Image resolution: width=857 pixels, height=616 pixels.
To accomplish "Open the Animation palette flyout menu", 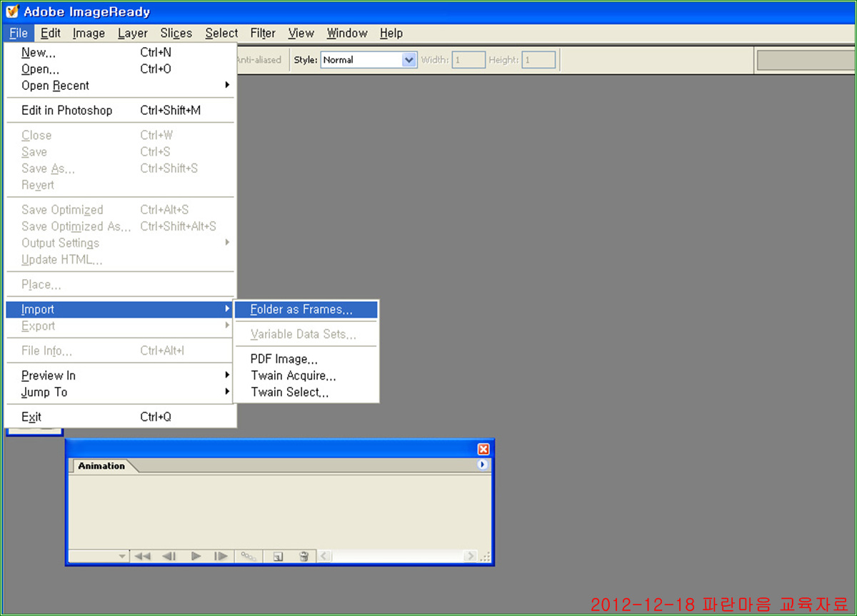I will [483, 465].
